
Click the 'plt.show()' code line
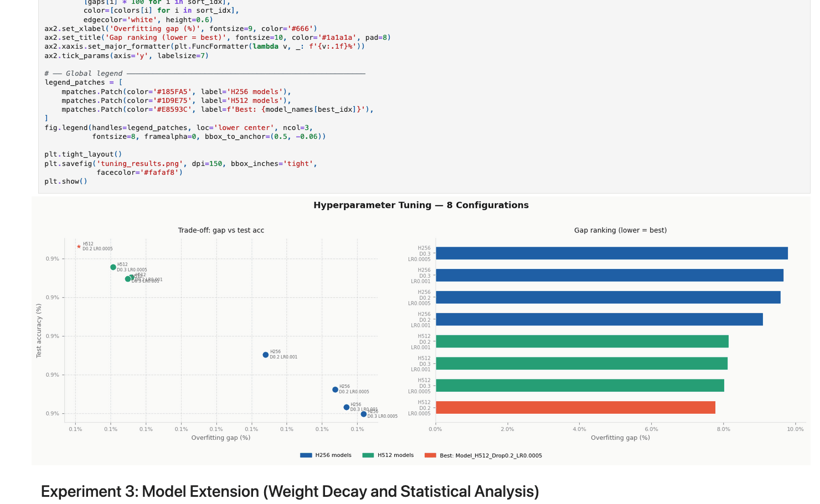(x=66, y=181)
